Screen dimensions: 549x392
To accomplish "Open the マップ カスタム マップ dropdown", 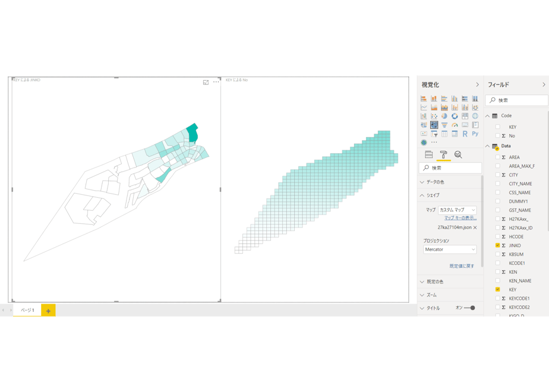I will [457, 210].
